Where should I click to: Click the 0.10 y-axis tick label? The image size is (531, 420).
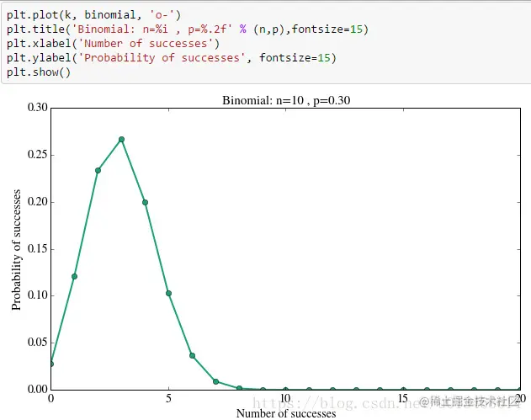click(x=38, y=295)
